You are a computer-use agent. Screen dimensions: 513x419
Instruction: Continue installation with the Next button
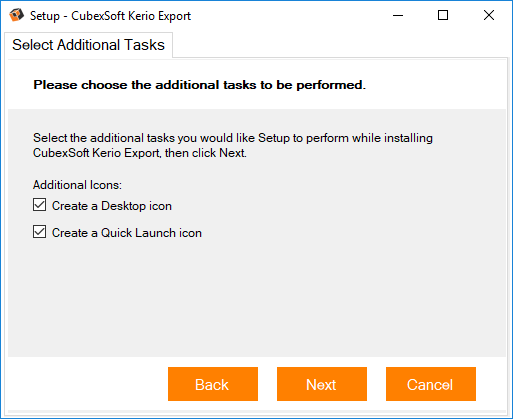tap(322, 384)
